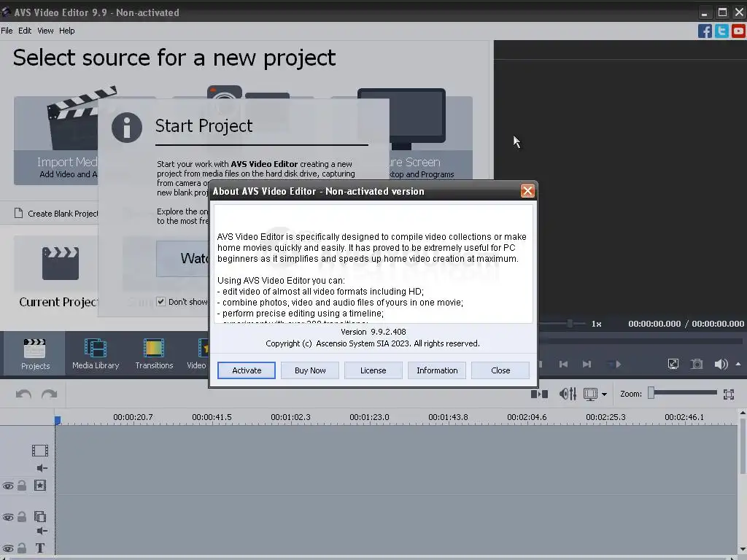Open the audio mixer icon
Screen dimensions: 747x560
tap(568, 394)
